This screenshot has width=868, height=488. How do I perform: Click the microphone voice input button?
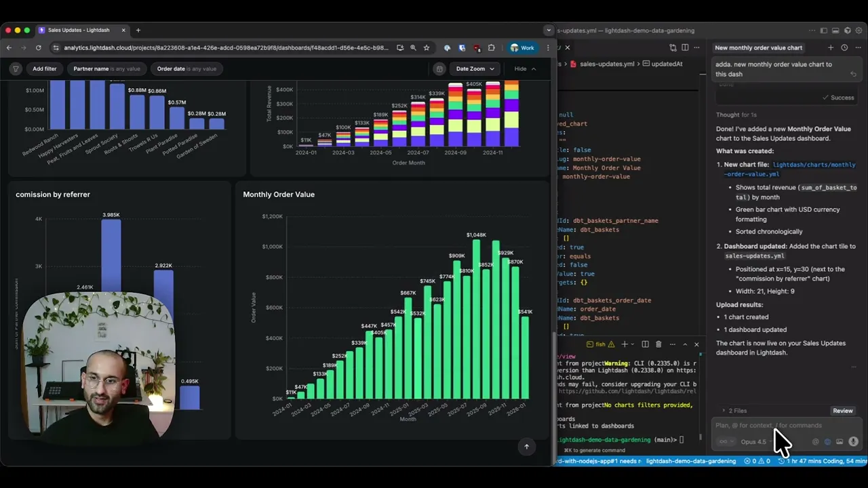click(853, 442)
